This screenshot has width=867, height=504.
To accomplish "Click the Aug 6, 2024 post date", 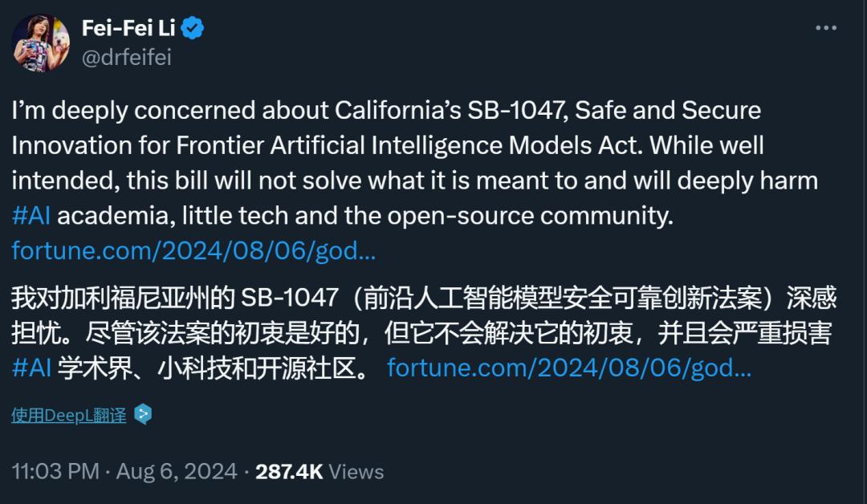I will 177,471.
